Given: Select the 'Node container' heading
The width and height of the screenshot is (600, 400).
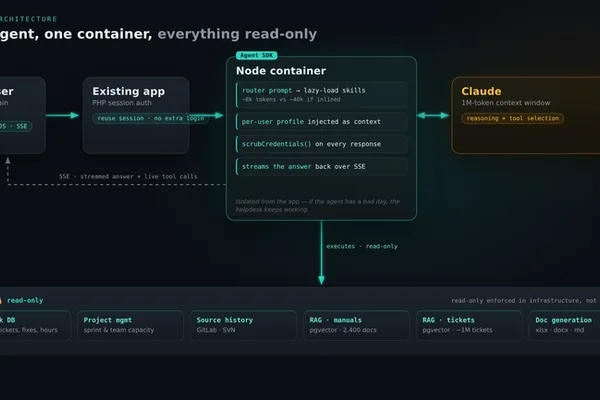Looking at the screenshot, I should tap(281, 71).
